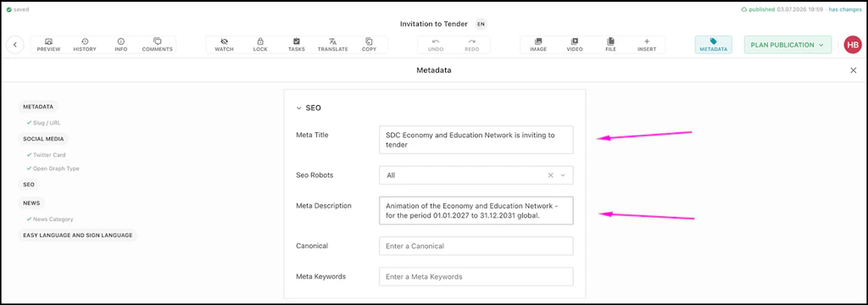
Task: Click the EN language badge
Action: (x=481, y=24)
